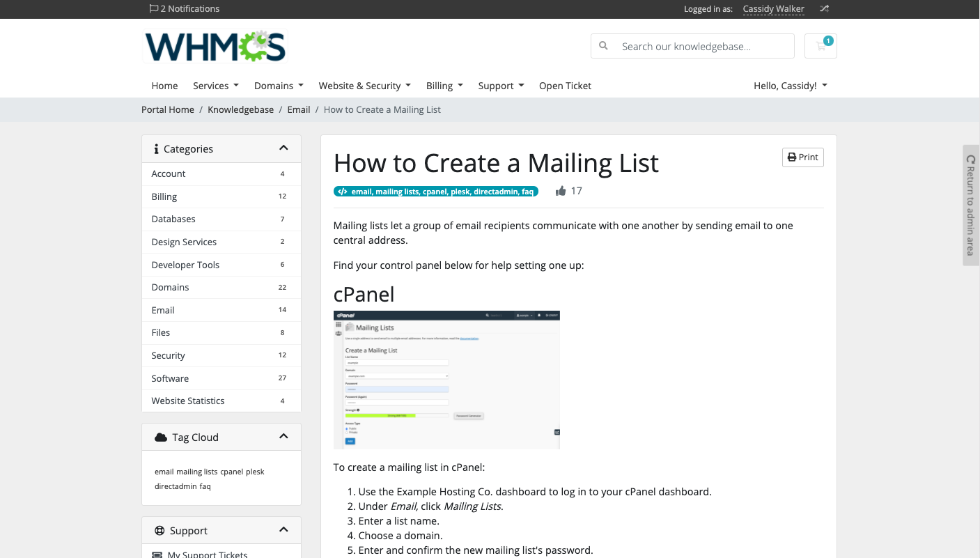The height and width of the screenshot is (558, 980).
Task: Collapse the Categories panel
Action: click(x=283, y=148)
